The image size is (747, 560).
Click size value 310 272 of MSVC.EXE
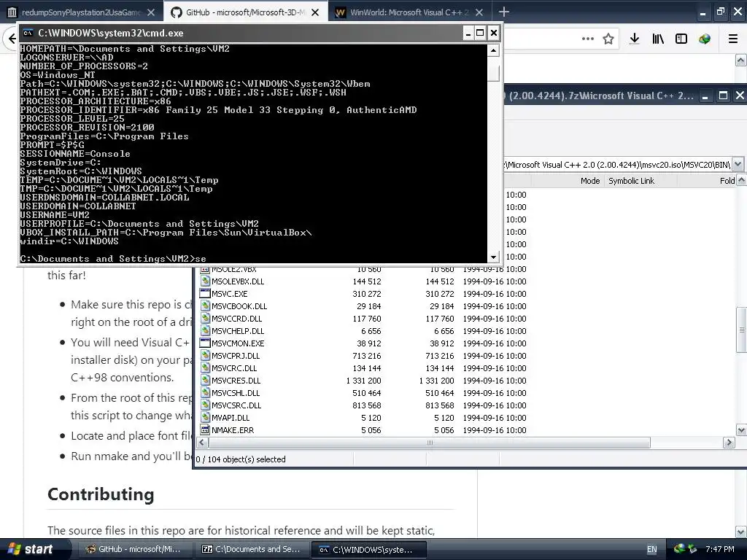point(367,294)
